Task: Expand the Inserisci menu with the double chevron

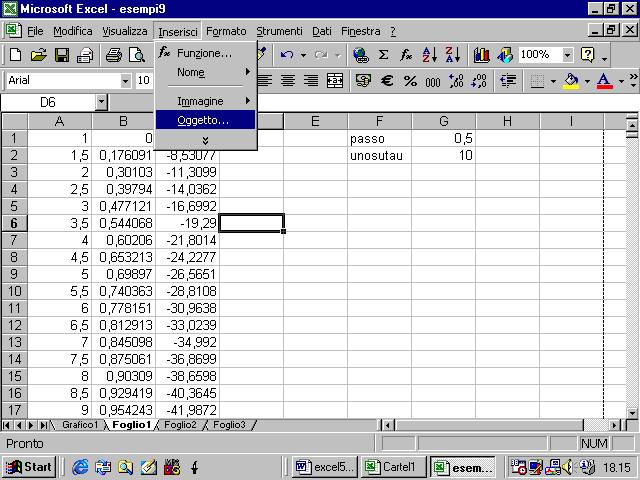Action: [205, 140]
